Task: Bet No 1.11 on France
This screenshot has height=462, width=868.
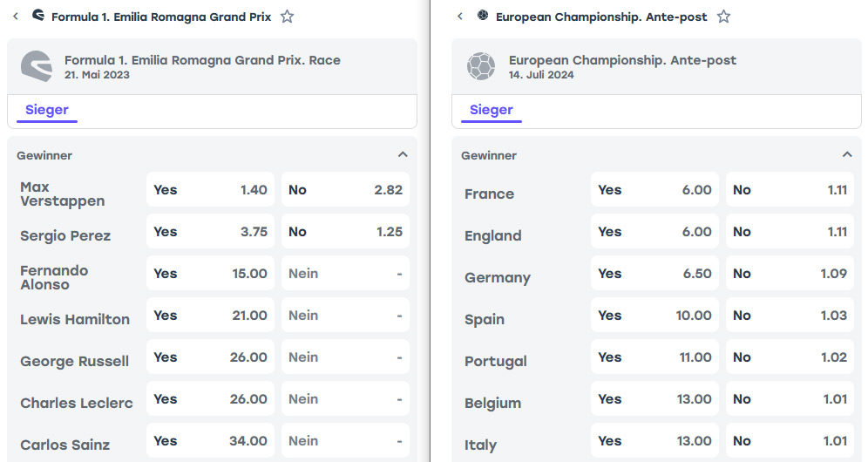Action: click(790, 189)
